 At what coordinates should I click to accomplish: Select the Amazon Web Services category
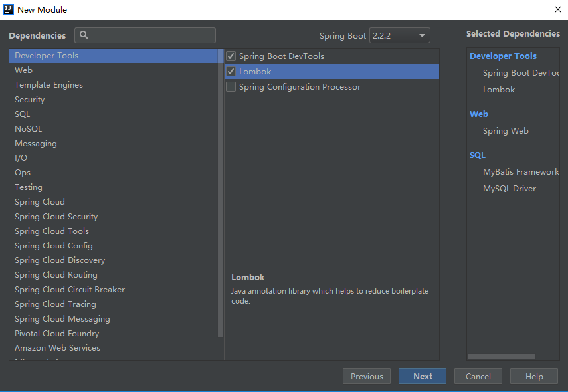(x=114, y=347)
